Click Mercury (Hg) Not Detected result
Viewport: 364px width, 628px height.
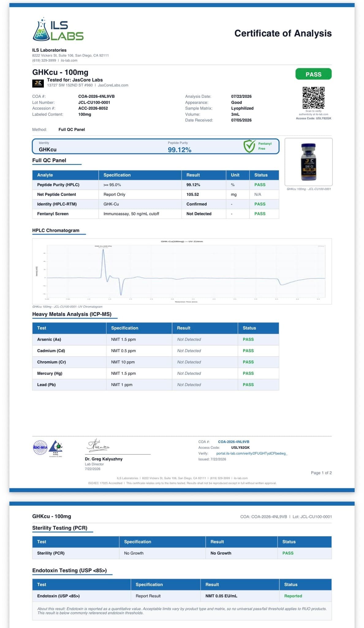[189, 373]
